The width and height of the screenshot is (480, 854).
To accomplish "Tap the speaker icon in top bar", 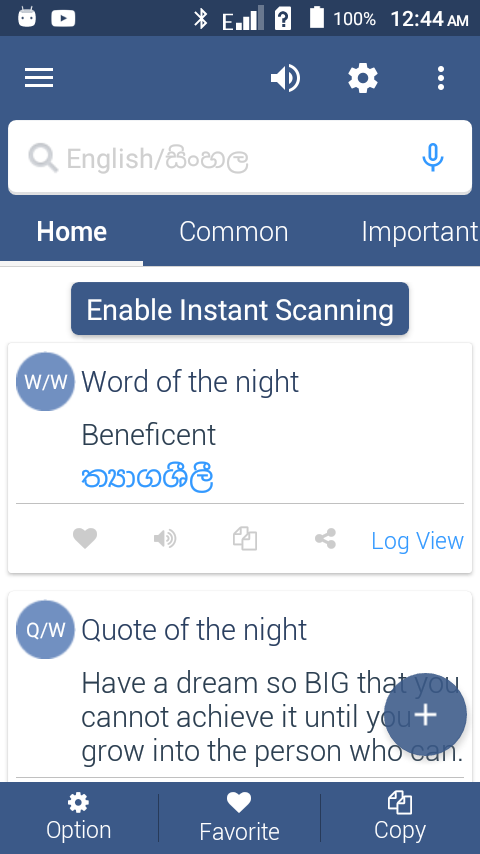I will click(x=285, y=78).
